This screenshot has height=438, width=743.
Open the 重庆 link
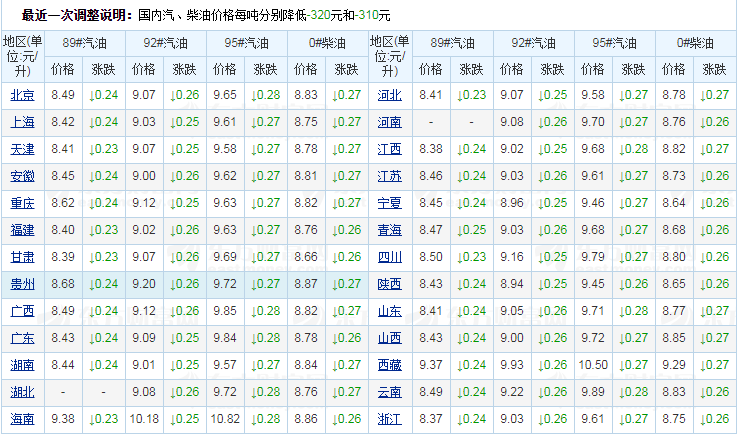tap(22, 203)
